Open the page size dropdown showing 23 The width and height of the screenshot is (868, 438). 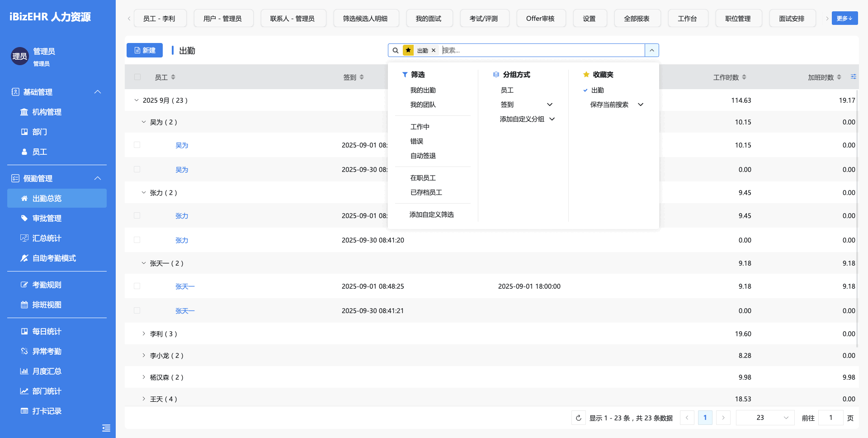765,418
